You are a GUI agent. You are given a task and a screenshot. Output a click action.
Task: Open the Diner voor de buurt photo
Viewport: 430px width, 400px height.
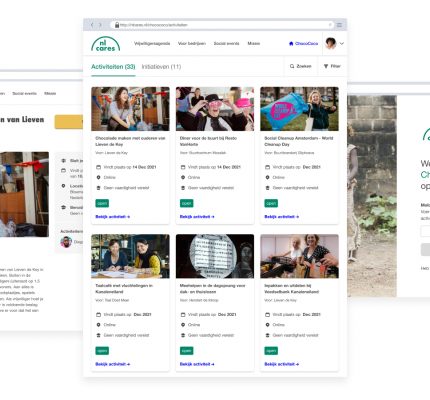click(215, 109)
